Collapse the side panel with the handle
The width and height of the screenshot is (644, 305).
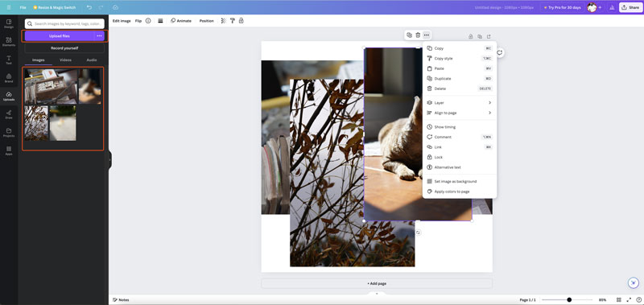[109, 159]
